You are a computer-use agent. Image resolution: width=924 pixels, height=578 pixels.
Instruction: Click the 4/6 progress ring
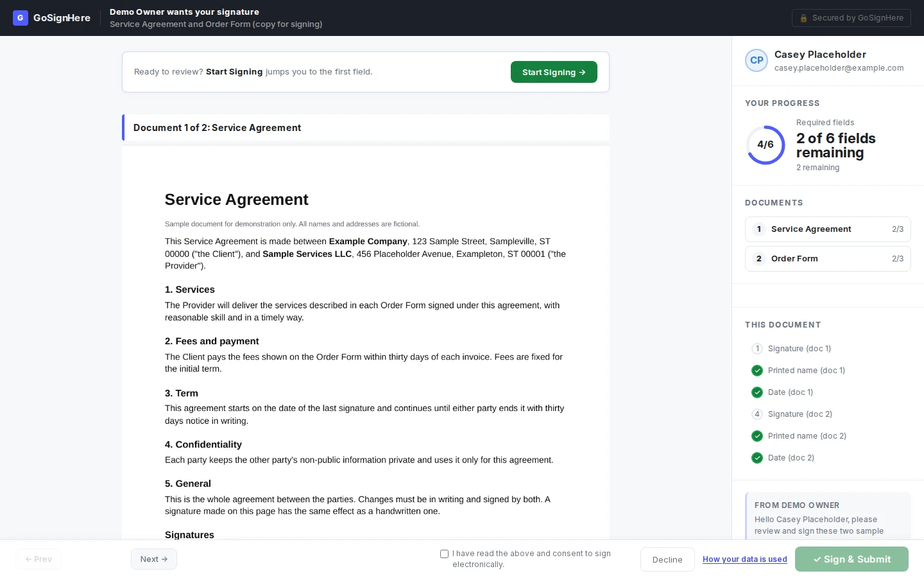pos(766,144)
